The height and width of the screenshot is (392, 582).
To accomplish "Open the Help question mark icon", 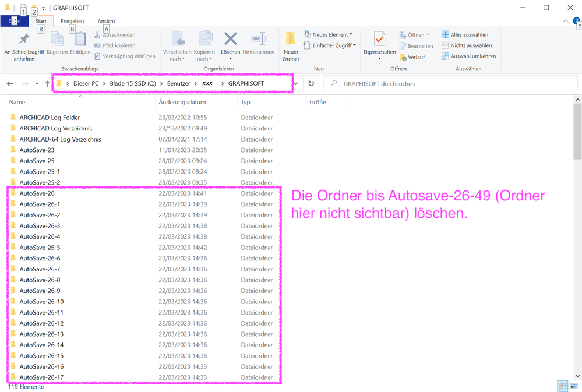I will tap(576, 21).
